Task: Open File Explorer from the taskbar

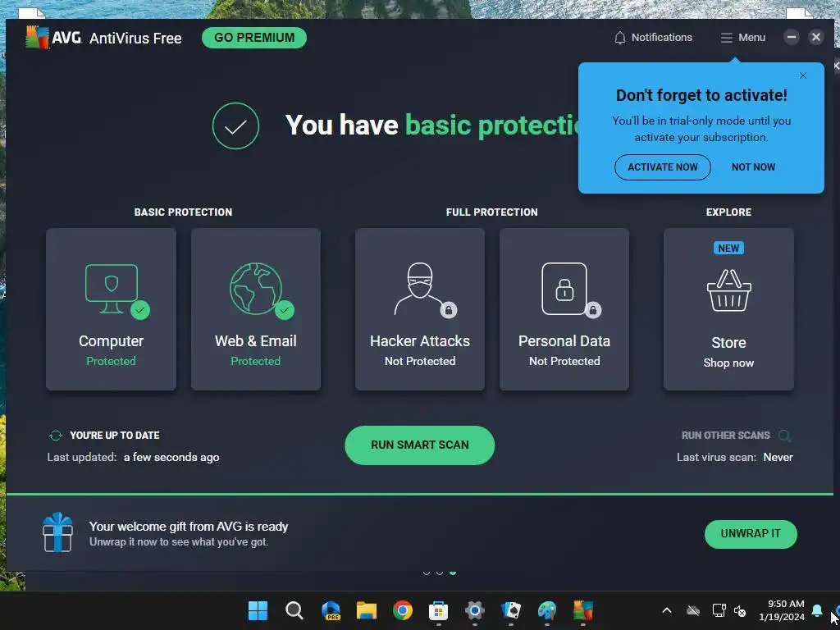Action: coord(367,610)
